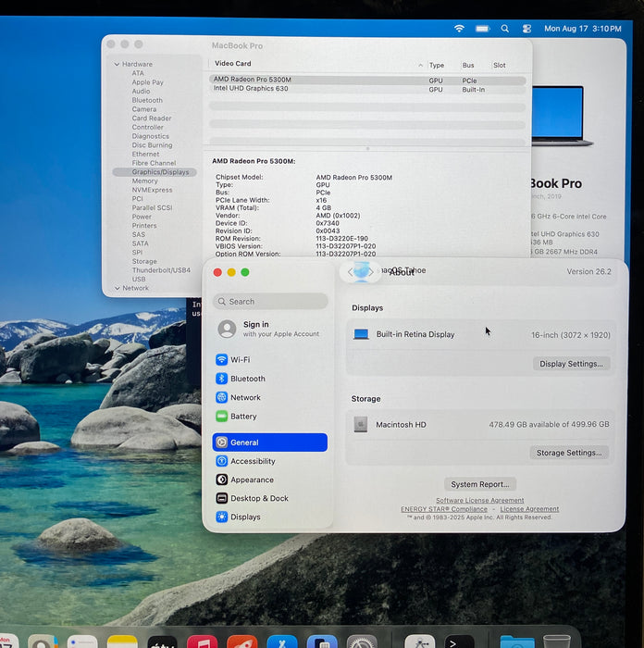This screenshot has height=648, width=644.
Task: Select Bluetooth in System Information sidebar
Action: click(147, 100)
